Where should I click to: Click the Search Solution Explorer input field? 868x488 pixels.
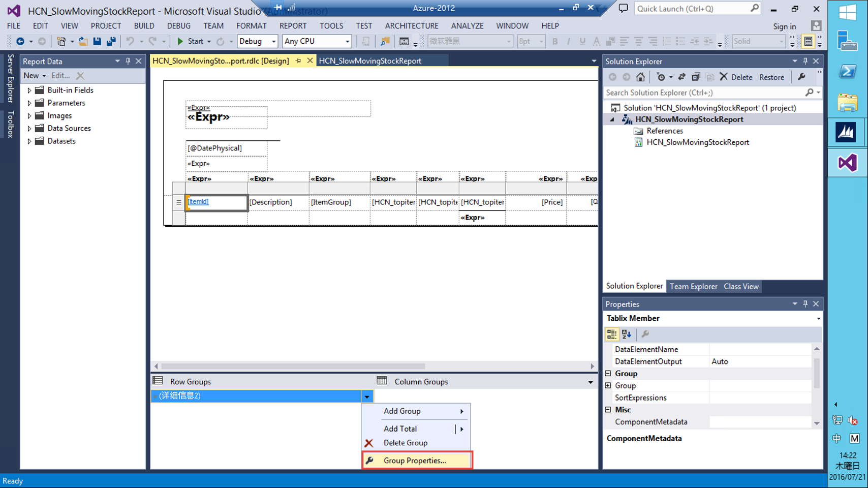tap(704, 93)
